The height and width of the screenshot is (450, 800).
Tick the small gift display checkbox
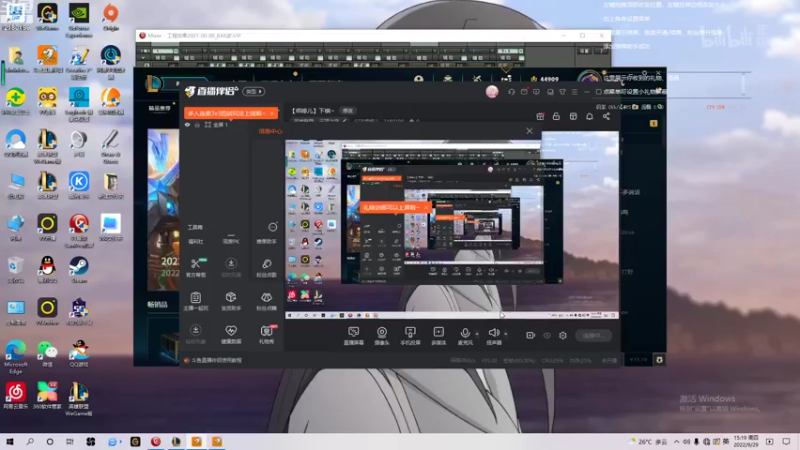tap(598, 92)
